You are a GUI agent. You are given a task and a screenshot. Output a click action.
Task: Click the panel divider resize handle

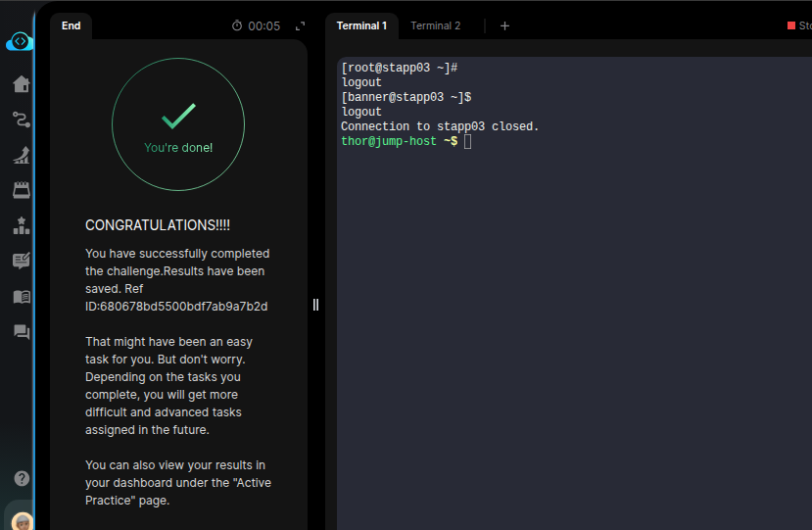[x=315, y=305]
